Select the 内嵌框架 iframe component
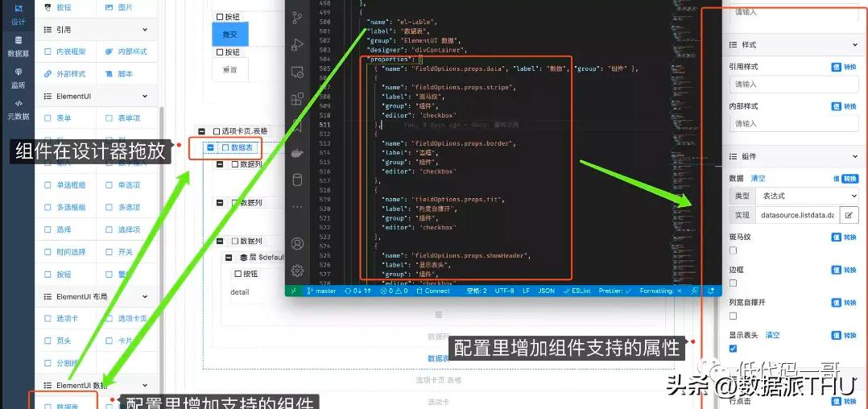The width and height of the screenshot is (868, 409). tap(65, 52)
